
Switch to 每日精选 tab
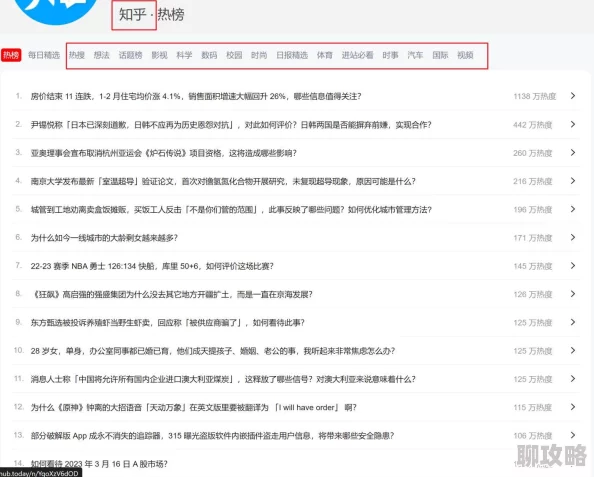pos(44,55)
